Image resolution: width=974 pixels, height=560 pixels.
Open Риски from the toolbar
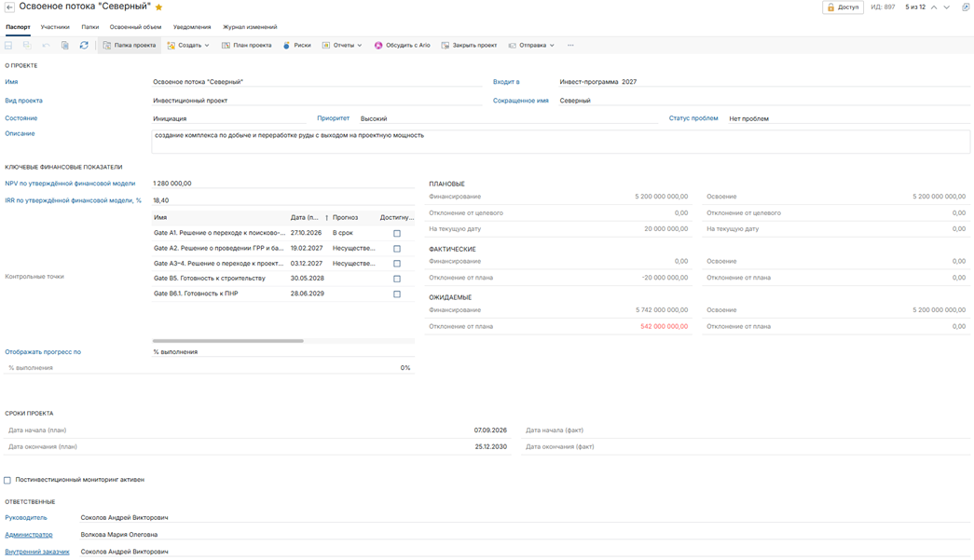coord(297,46)
